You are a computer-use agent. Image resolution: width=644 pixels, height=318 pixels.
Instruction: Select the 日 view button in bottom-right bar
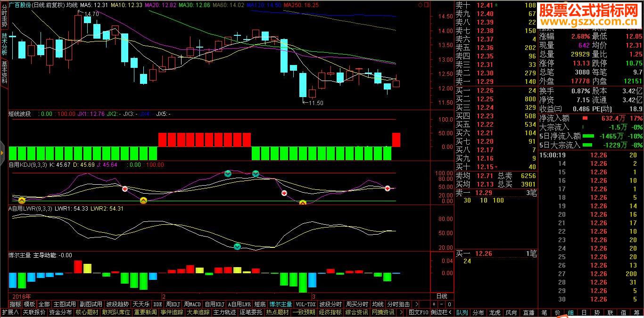click(584, 312)
